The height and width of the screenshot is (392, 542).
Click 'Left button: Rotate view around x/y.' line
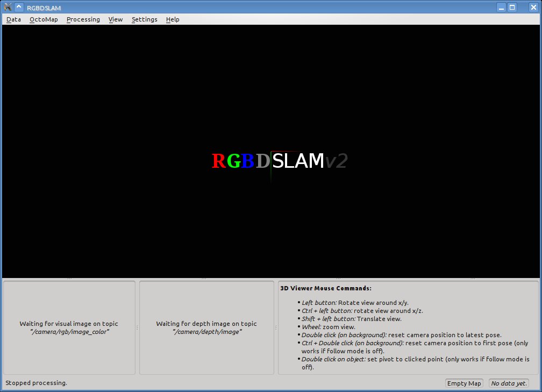(355, 303)
